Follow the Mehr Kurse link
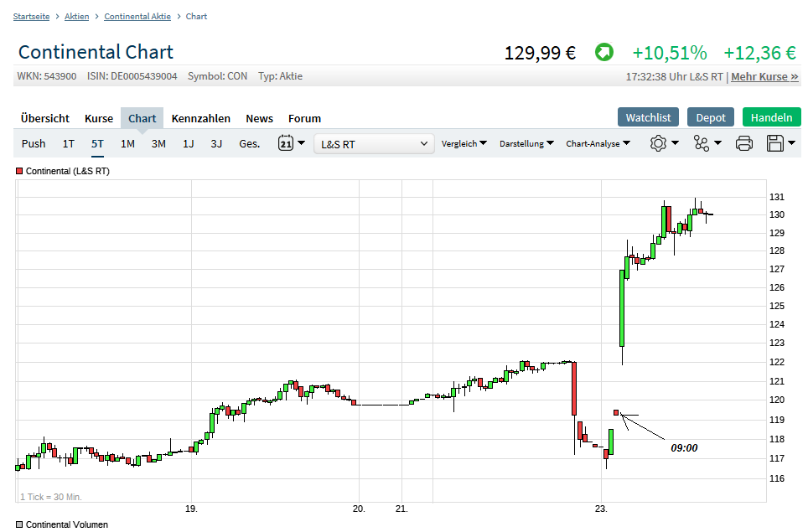The width and height of the screenshot is (808, 532). click(x=764, y=76)
